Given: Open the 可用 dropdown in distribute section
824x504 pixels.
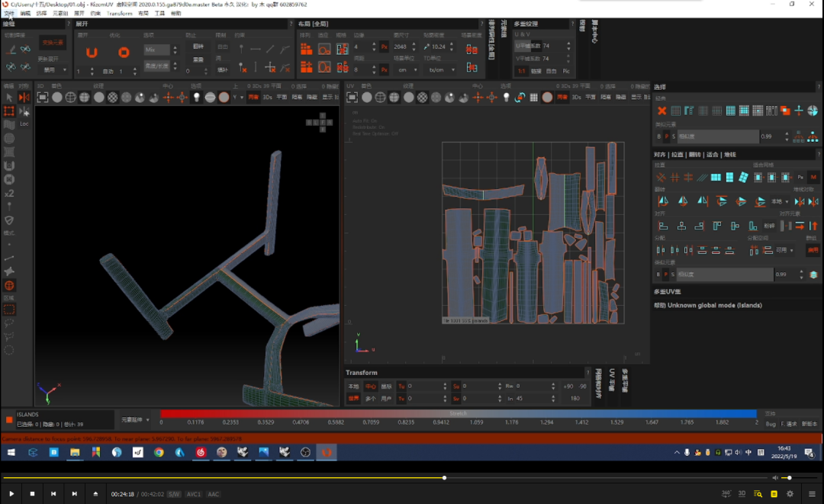Looking at the screenshot, I should [x=785, y=250].
